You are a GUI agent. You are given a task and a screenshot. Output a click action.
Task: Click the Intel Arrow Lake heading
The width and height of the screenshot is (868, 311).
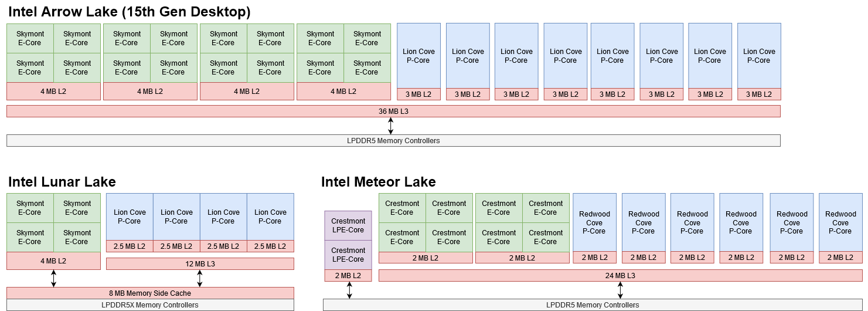129,11
